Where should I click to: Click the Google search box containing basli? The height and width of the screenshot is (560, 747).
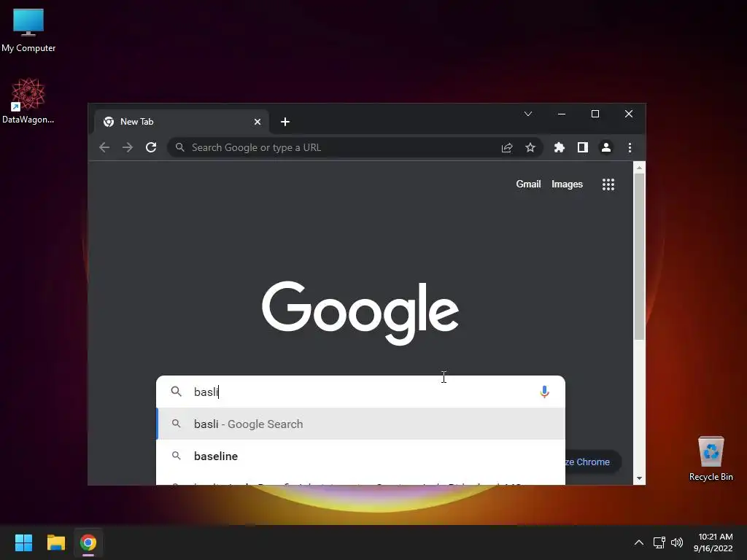360,392
